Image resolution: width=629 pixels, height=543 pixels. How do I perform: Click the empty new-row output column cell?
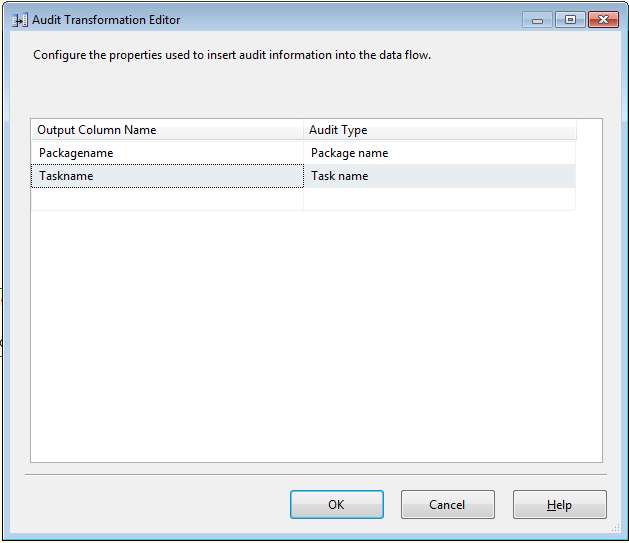tap(167, 199)
